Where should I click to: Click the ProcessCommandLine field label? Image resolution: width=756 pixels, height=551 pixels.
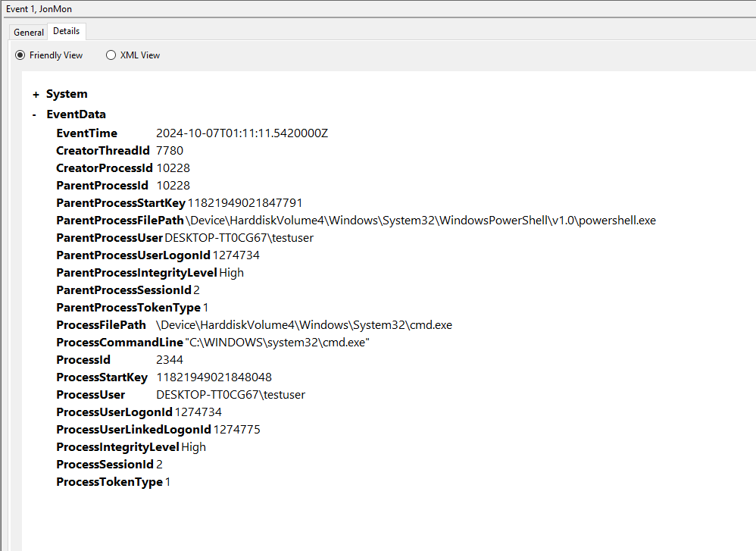click(x=120, y=343)
